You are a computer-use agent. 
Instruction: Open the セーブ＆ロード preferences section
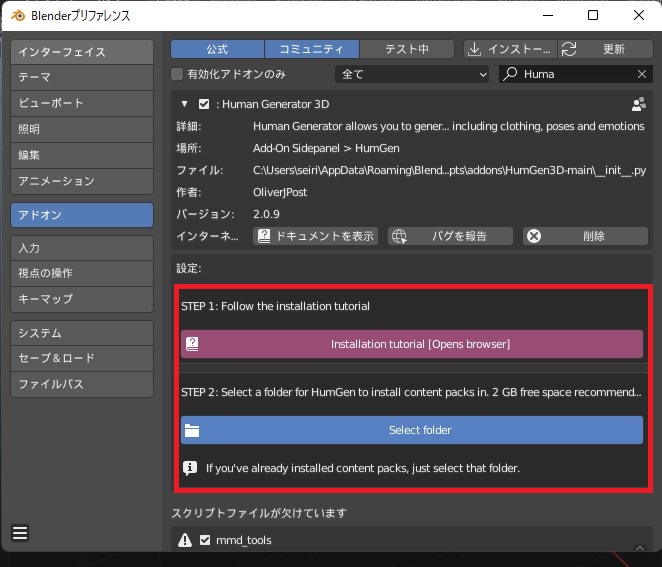(82, 358)
